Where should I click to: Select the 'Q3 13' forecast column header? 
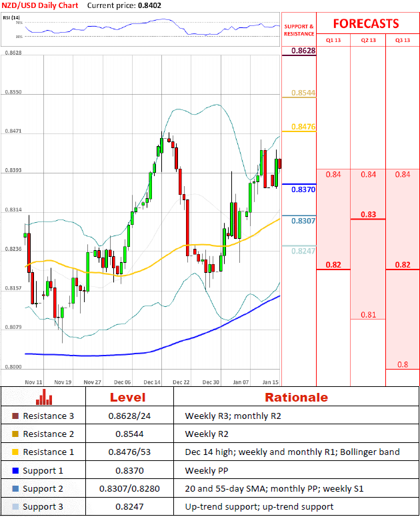[x=403, y=40]
